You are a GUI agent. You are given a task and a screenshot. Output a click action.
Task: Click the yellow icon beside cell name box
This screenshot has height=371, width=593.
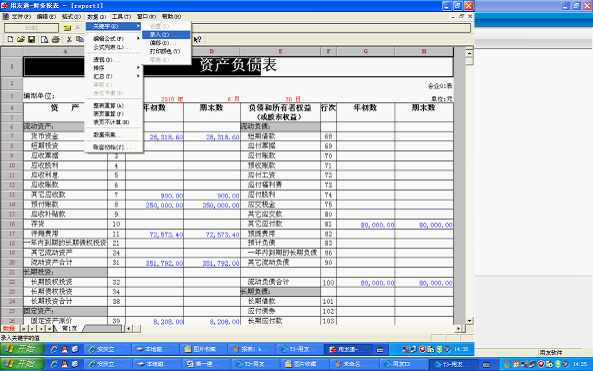click(x=67, y=28)
